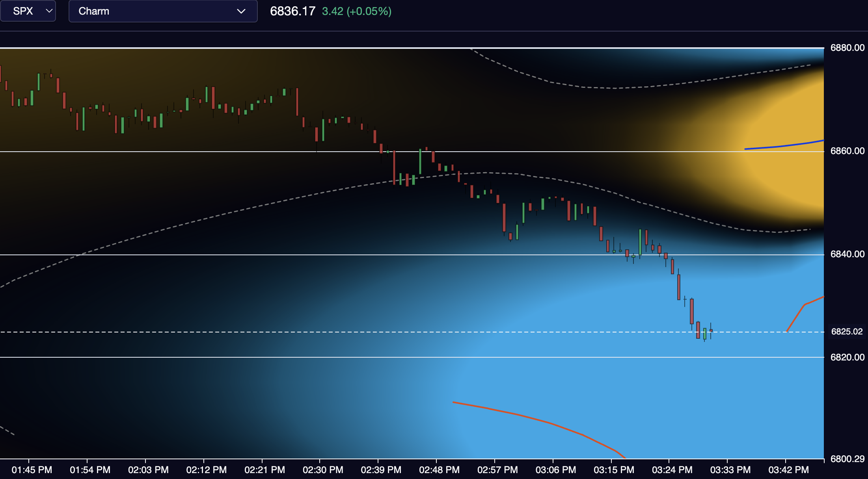The width and height of the screenshot is (868, 479).
Task: Select the 6840.00 price label
Action: click(x=848, y=254)
